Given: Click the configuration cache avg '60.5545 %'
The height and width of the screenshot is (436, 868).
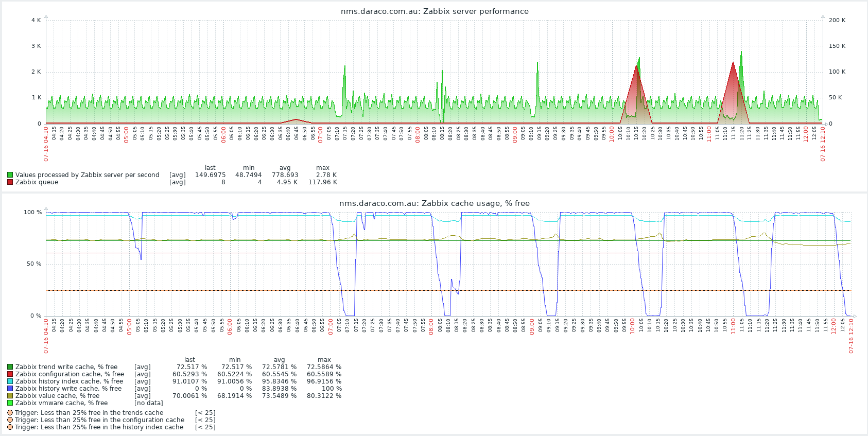Looking at the screenshot, I should coord(279,374).
